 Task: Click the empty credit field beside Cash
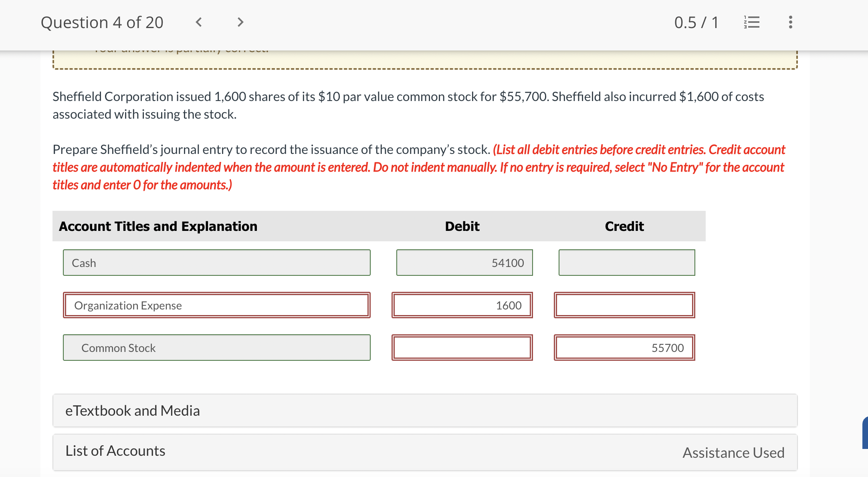(x=626, y=263)
